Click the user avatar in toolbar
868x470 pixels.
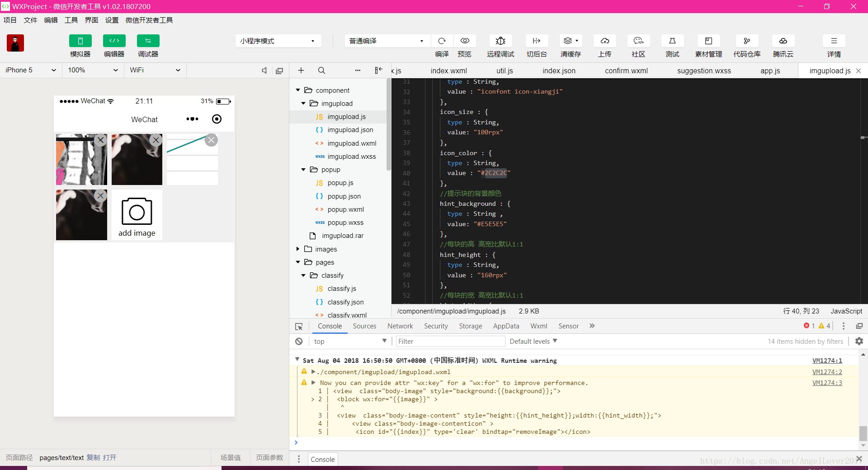click(15, 43)
